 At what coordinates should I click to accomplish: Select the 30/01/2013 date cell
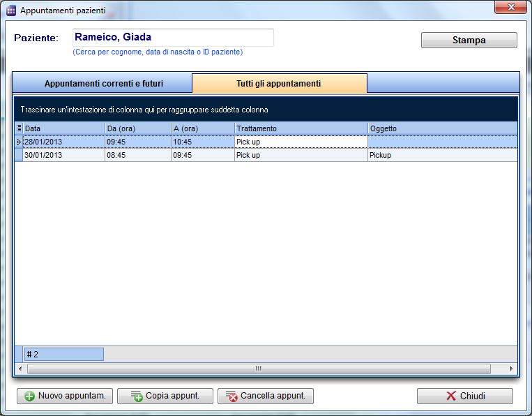tap(63, 155)
